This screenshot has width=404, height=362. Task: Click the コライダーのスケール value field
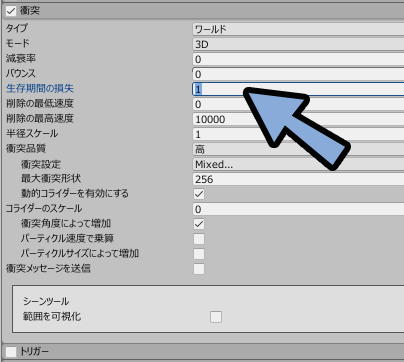click(x=298, y=209)
